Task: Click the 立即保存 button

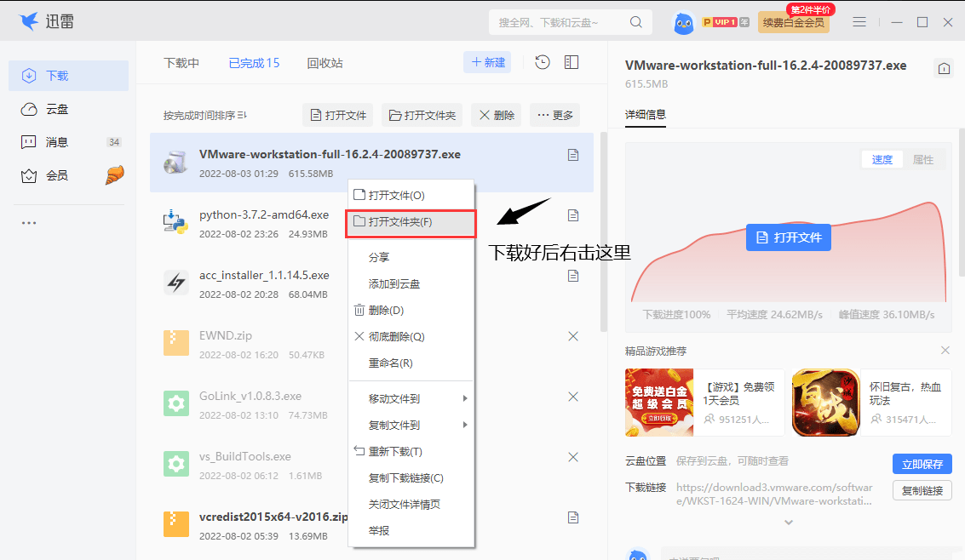Action: point(922,464)
